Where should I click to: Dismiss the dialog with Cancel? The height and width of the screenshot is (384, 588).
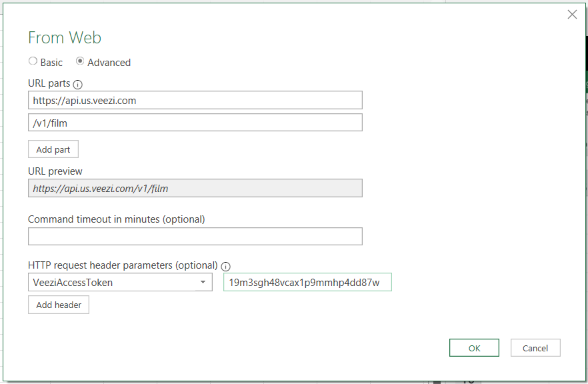(x=537, y=347)
